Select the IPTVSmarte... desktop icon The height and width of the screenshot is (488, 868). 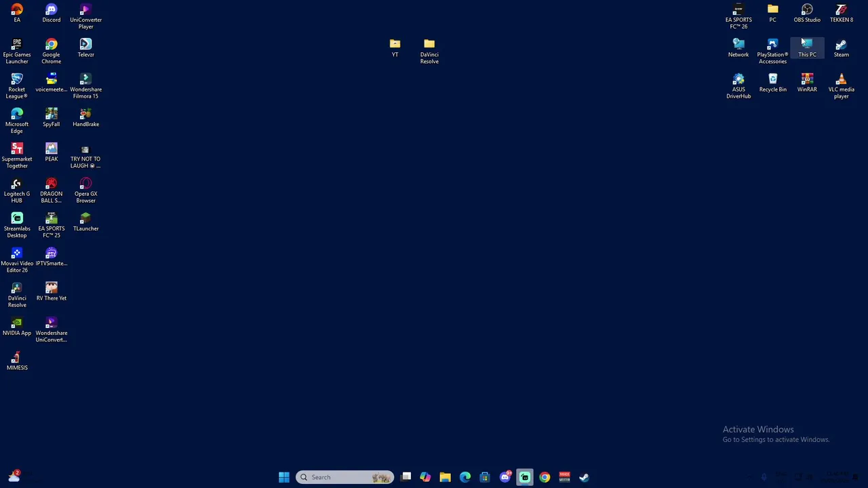(x=51, y=257)
